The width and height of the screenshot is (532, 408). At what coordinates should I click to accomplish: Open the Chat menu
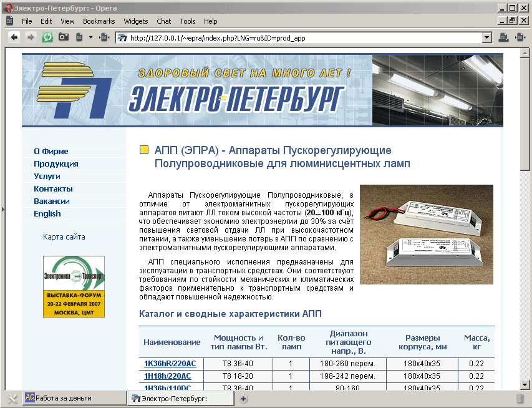point(164,21)
